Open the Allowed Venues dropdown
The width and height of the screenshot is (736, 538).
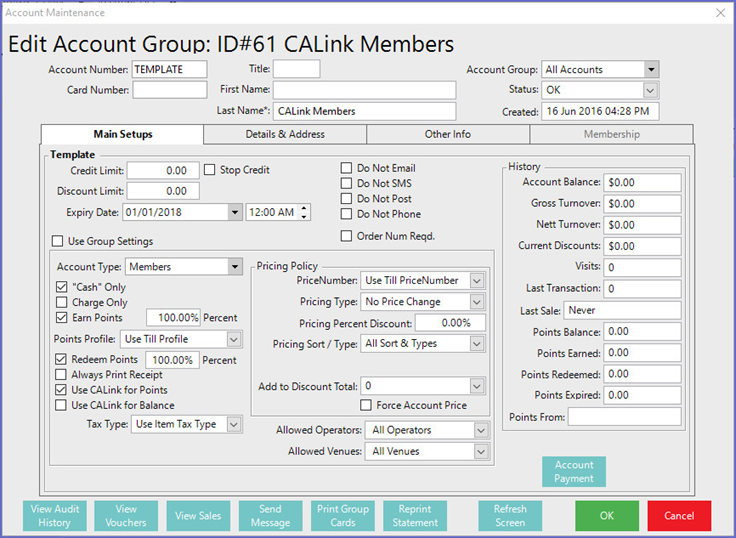pyautogui.click(x=481, y=452)
